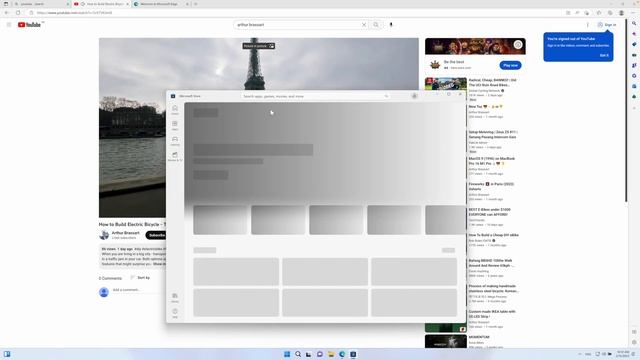
Task: Open taskbar Search
Action: (x=298, y=354)
